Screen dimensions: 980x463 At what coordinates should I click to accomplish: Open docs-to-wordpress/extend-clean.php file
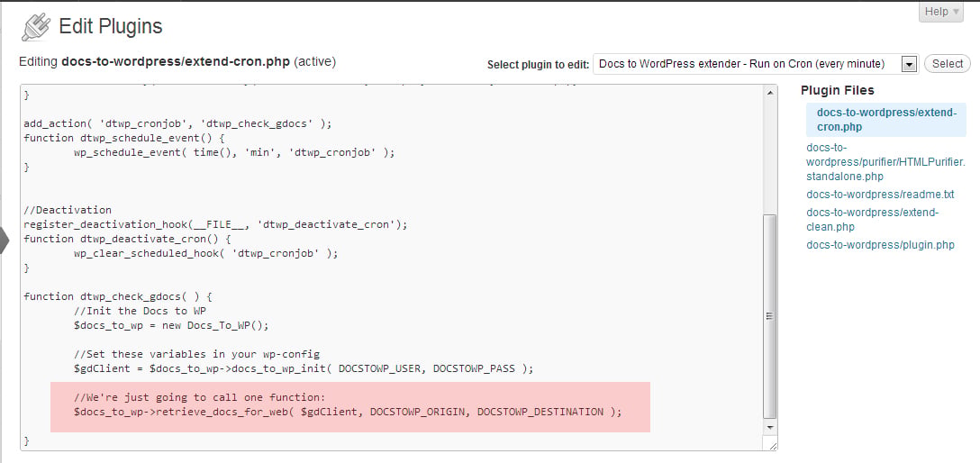pos(873,219)
